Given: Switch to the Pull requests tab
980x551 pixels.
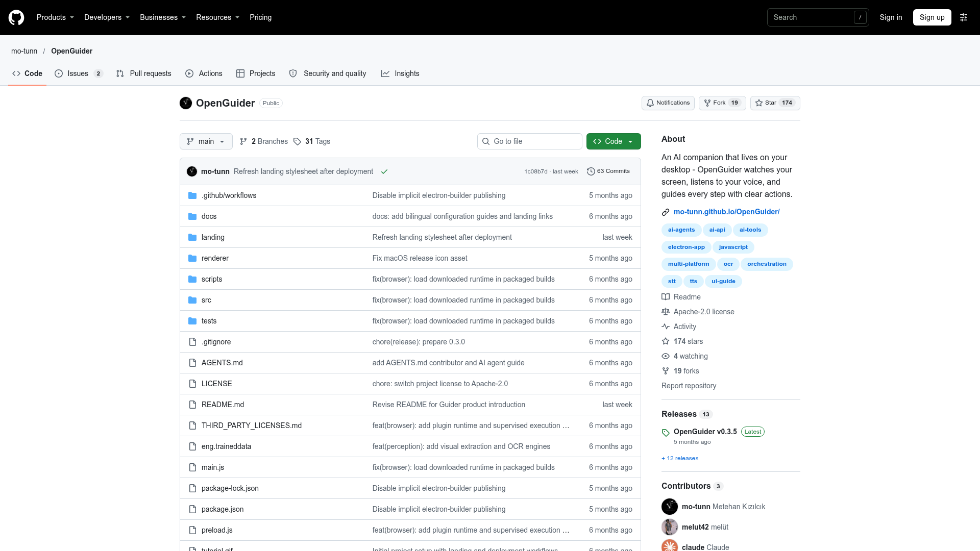Looking at the screenshot, I should pos(144,73).
